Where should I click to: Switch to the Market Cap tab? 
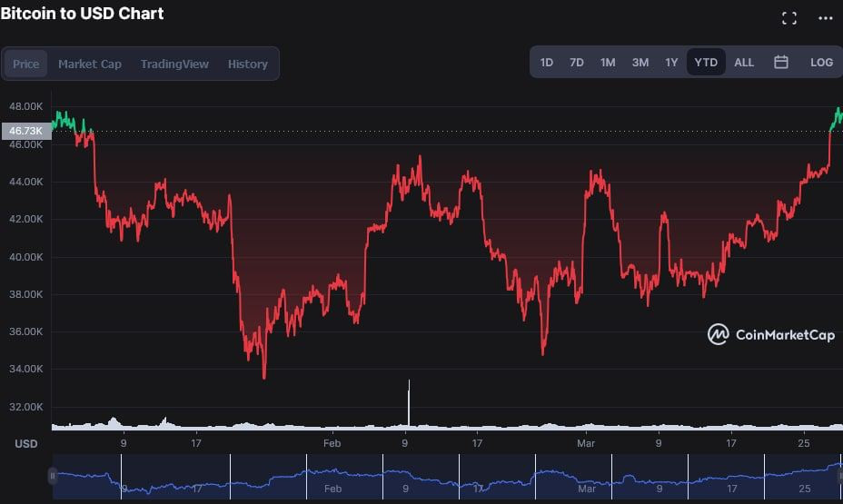[x=90, y=64]
